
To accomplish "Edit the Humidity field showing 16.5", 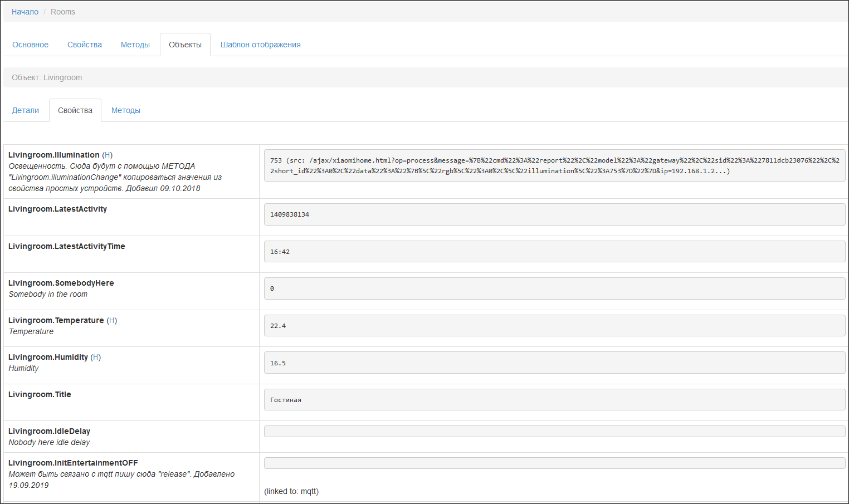I will pyautogui.click(x=554, y=363).
